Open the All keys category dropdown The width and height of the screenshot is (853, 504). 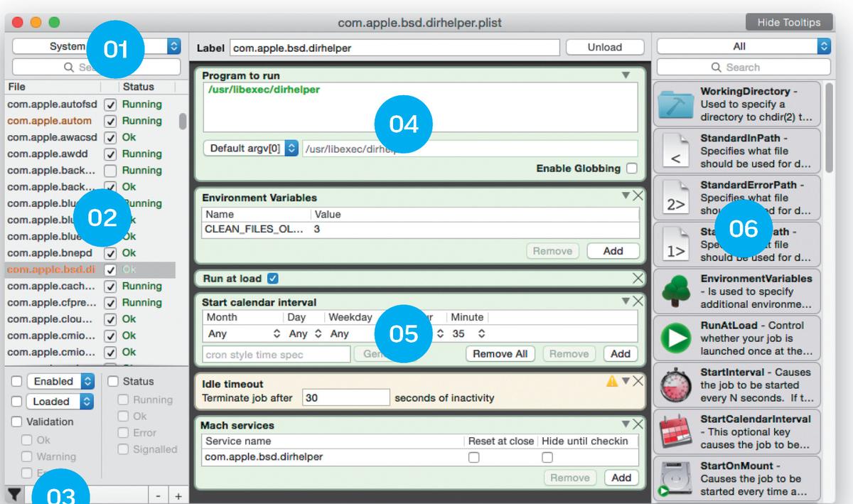(744, 46)
